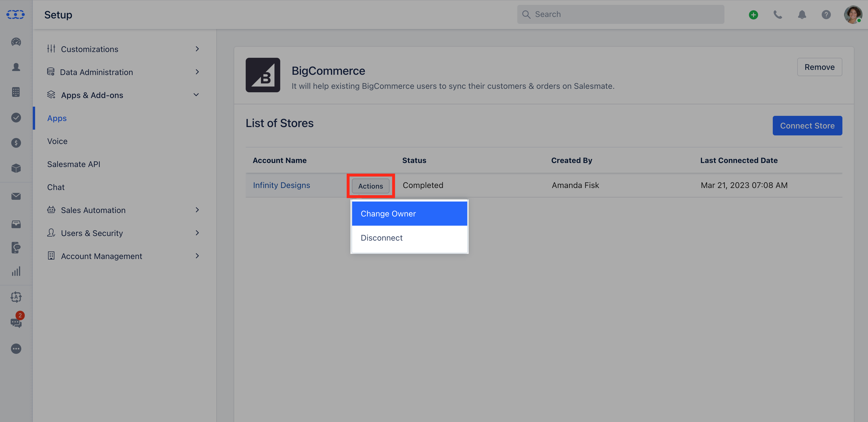Click the Remove button for BigCommerce
The image size is (868, 422).
[x=819, y=67]
